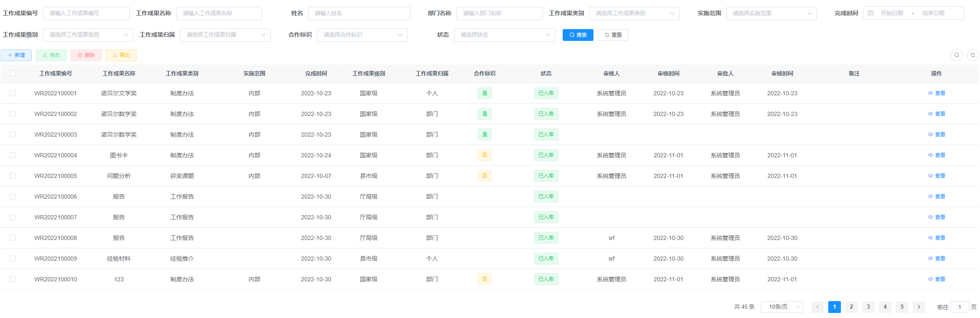Click the 经验材料 cell

pos(119,259)
